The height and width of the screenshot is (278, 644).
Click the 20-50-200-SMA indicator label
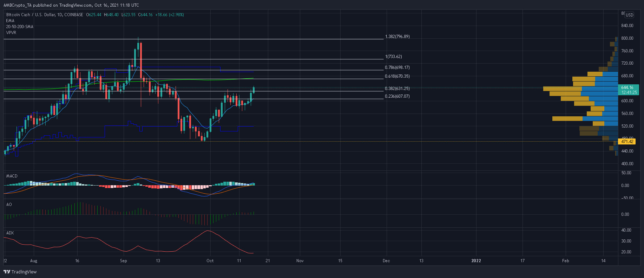point(20,27)
